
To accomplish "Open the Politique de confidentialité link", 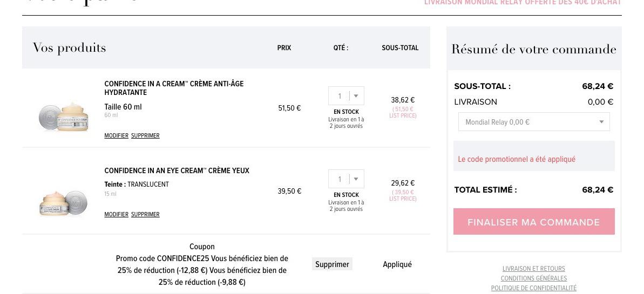I will (533, 288).
